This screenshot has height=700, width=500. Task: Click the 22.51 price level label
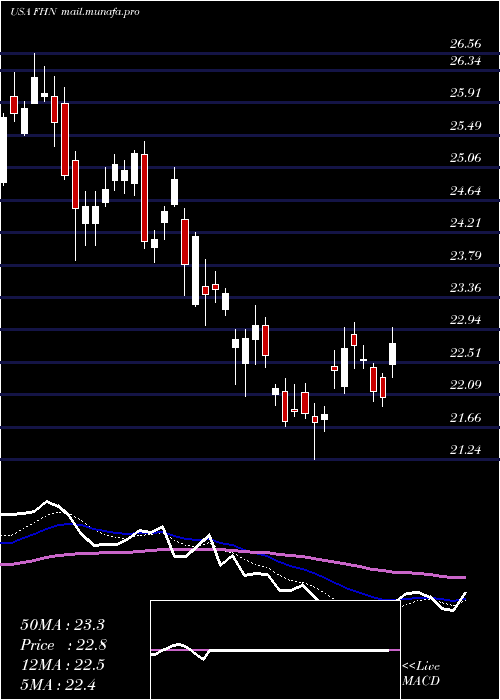pyautogui.click(x=466, y=353)
